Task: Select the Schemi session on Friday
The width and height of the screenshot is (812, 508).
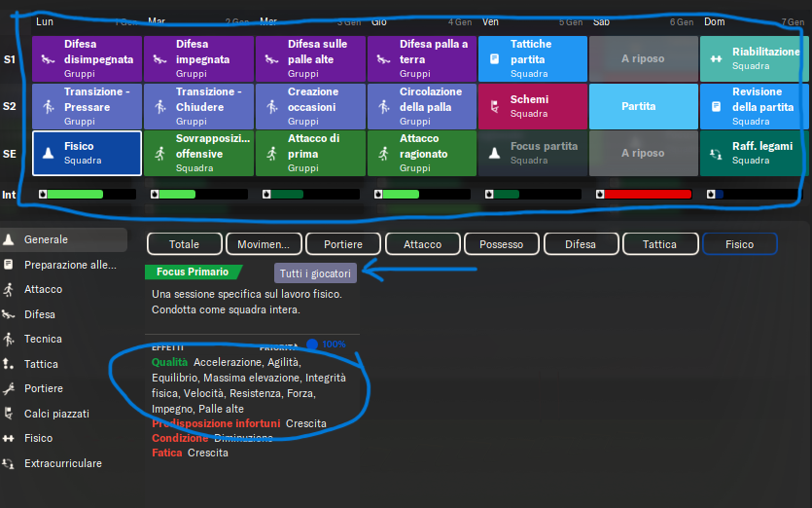Action: (532, 107)
